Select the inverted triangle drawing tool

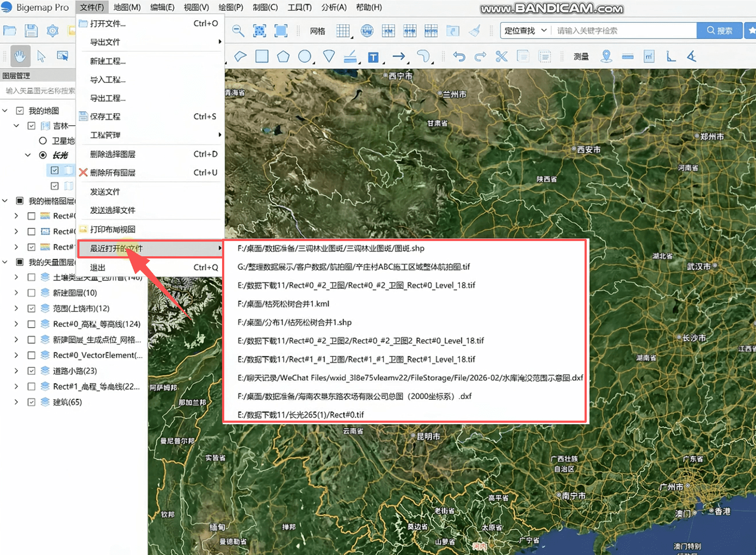[329, 56]
